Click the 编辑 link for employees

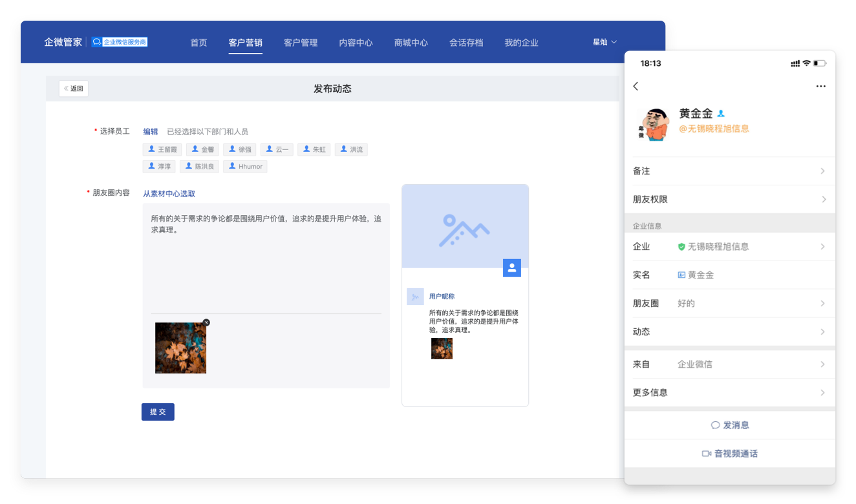(150, 131)
